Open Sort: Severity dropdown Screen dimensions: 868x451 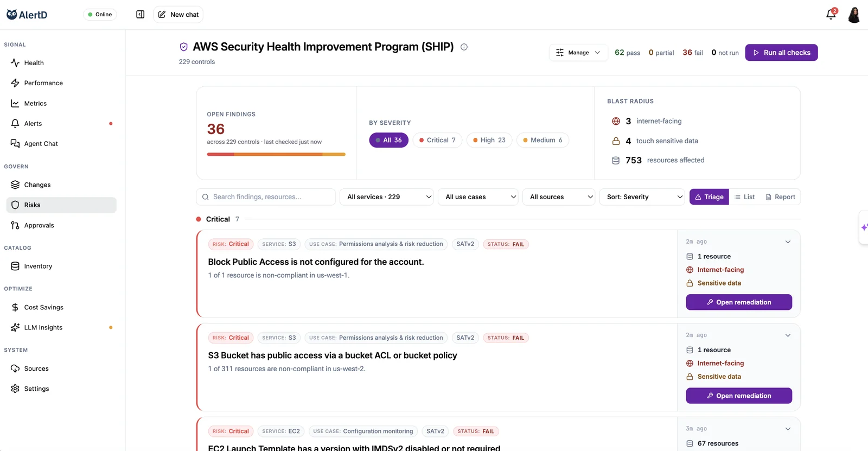click(642, 197)
